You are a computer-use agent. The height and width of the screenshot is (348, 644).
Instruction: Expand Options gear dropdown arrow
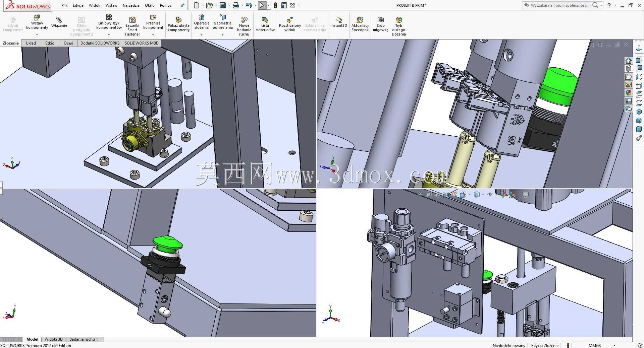[299, 5]
